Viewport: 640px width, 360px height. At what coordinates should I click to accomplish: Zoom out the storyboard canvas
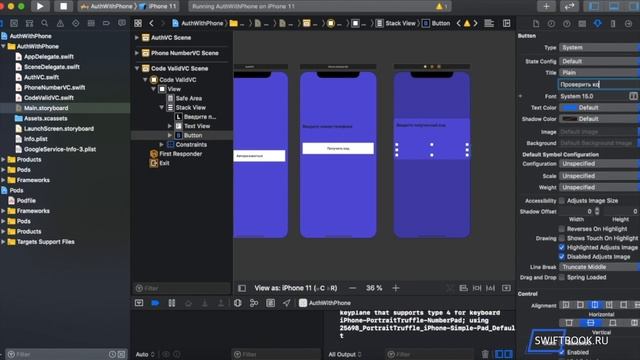(353, 288)
